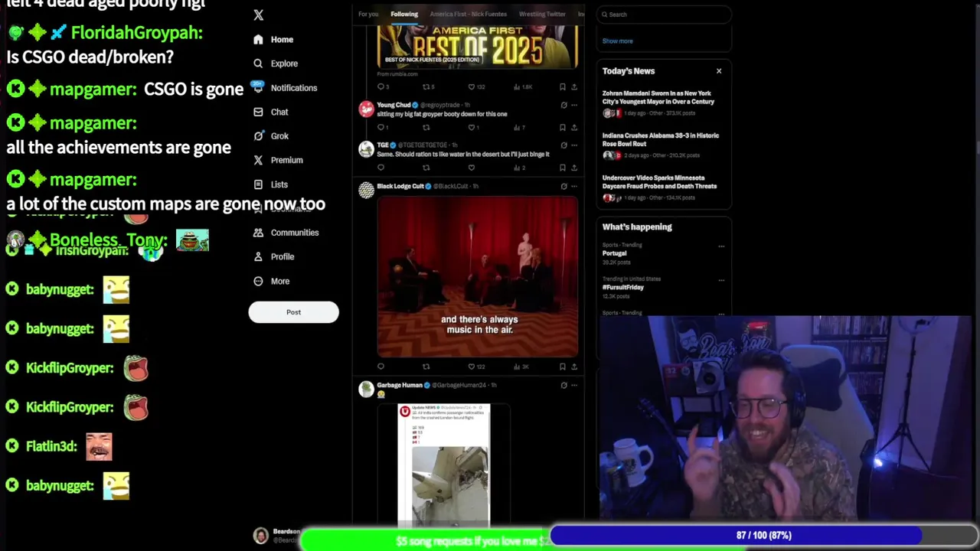The image size is (980, 551).
Task: Click into the Search field
Action: pos(664,15)
